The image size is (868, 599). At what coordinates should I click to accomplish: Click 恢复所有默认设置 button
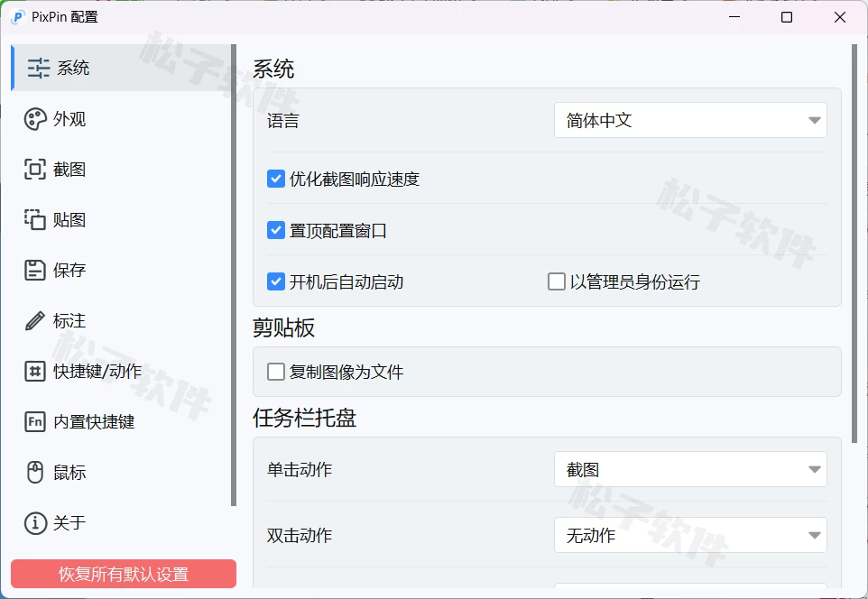pos(124,574)
